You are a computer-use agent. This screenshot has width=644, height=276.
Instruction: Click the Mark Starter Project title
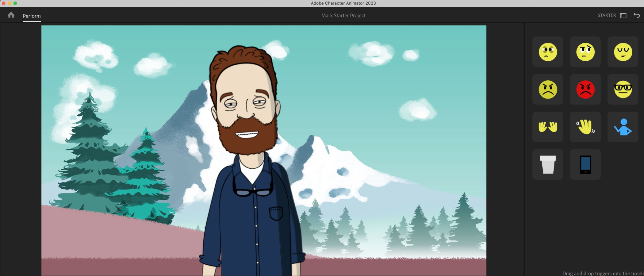[x=343, y=15]
